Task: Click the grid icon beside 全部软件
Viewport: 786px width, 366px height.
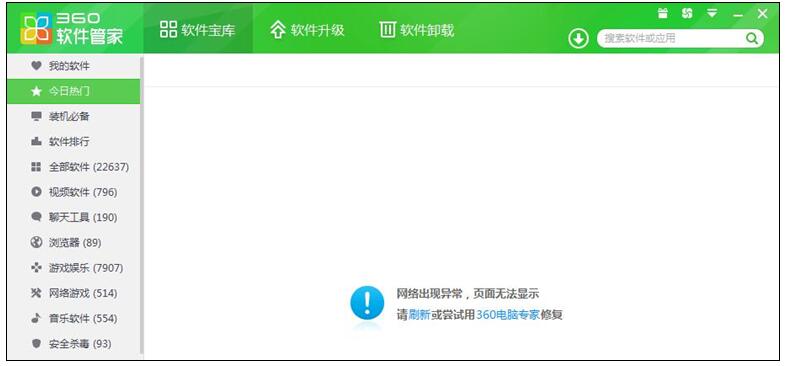Action: coord(36,167)
